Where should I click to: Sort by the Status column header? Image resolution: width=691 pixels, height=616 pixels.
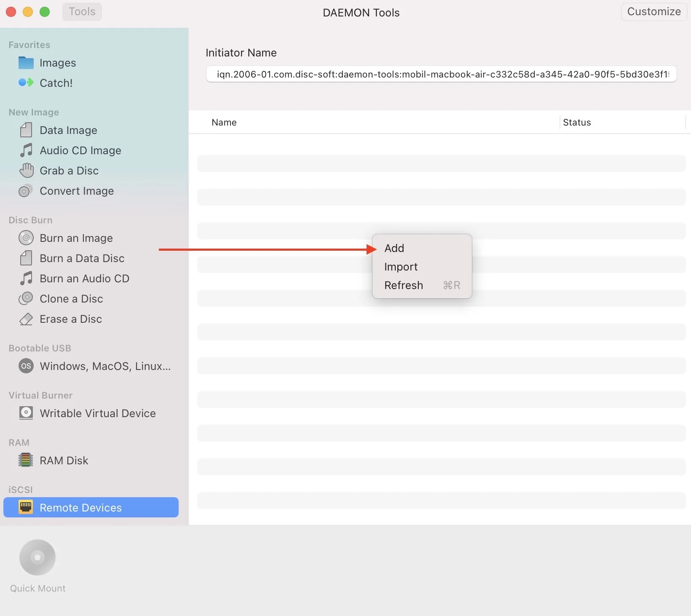click(577, 122)
